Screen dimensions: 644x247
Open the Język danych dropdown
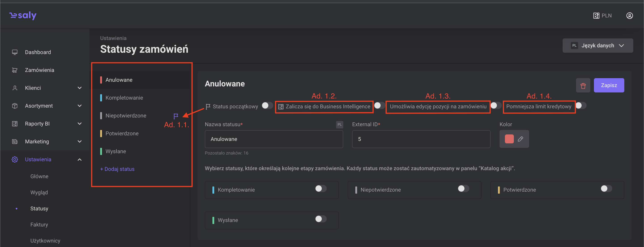pos(597,46)
